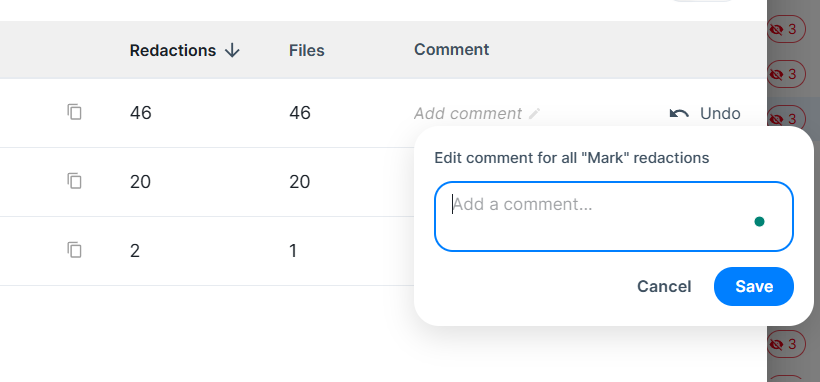Click the Undo text button

720,114
